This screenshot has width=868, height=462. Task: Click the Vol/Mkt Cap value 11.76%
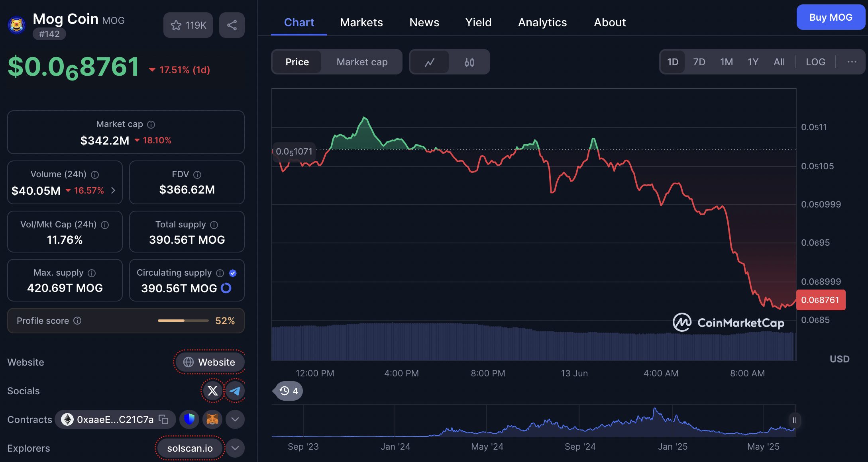point(65,240)
